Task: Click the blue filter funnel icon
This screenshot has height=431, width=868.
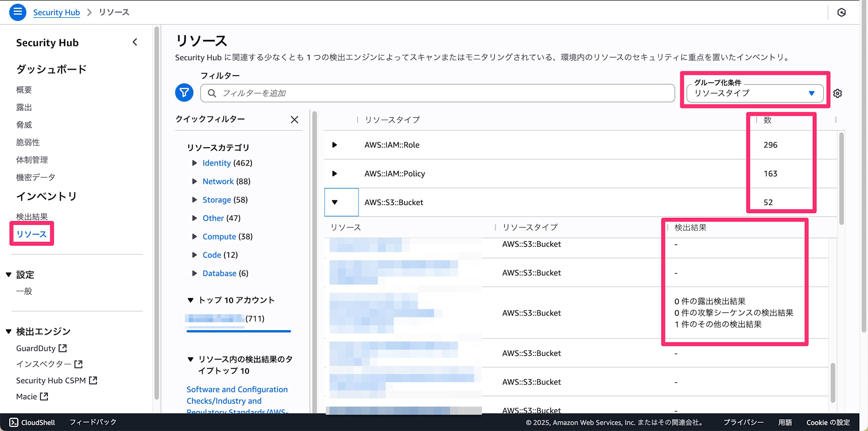Action: pyautogui.click(x=184, y=93)
